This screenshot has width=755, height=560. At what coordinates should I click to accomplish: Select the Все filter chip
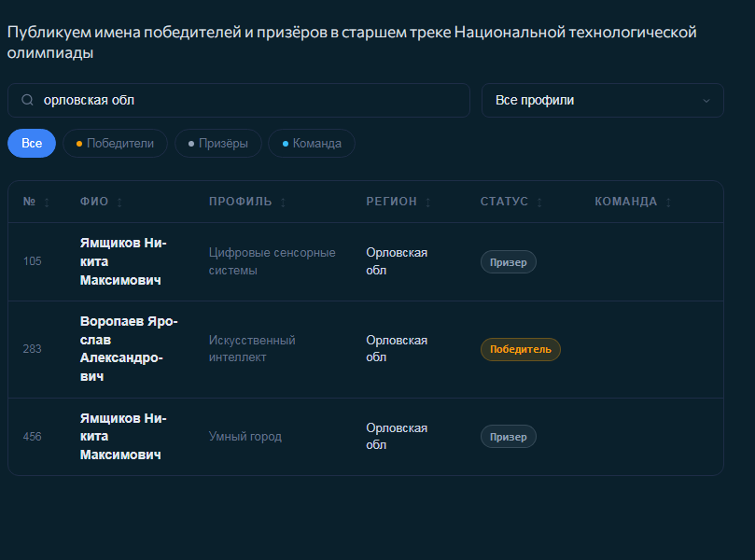pos(32,144)
